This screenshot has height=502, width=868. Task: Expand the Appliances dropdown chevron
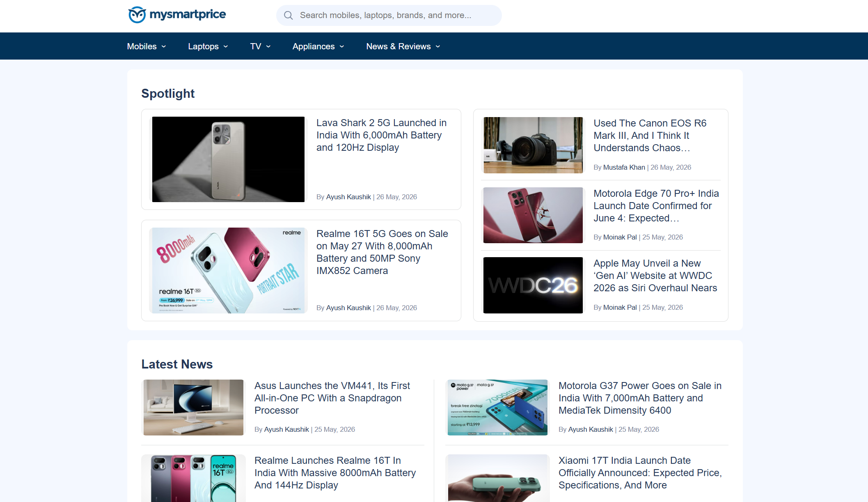tap(342, 47)
